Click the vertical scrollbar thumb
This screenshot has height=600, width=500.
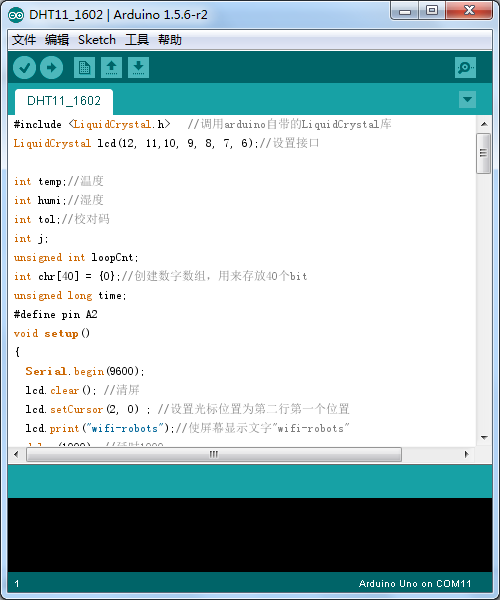(484, 153)
